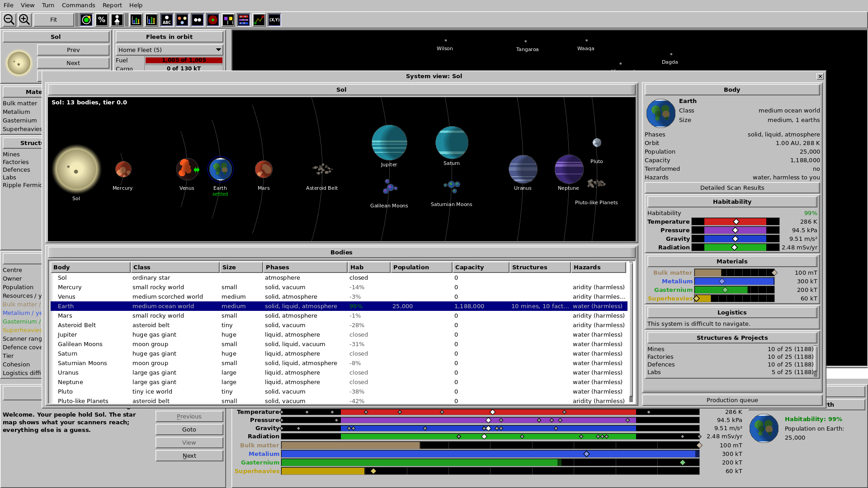This screenshot has height=488, width=868.
Task: Click the Goto button
Action: click(x=189, y=430)
